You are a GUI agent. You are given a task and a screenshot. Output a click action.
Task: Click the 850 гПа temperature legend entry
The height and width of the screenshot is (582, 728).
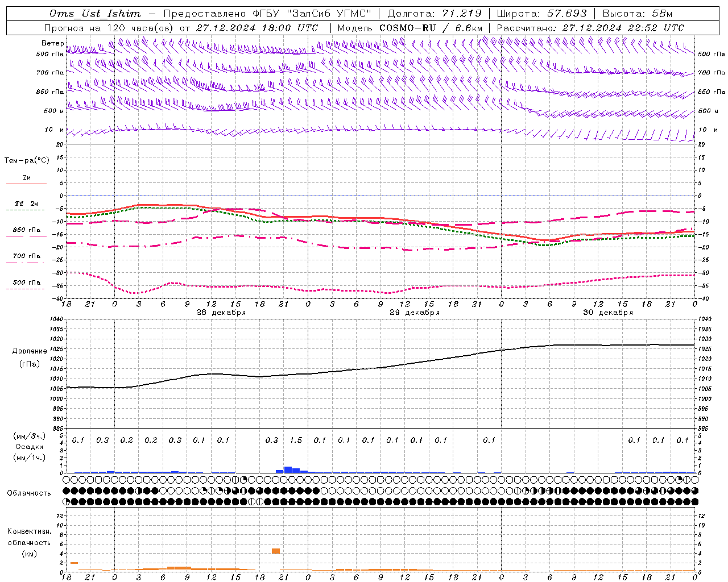coord(27,230)
